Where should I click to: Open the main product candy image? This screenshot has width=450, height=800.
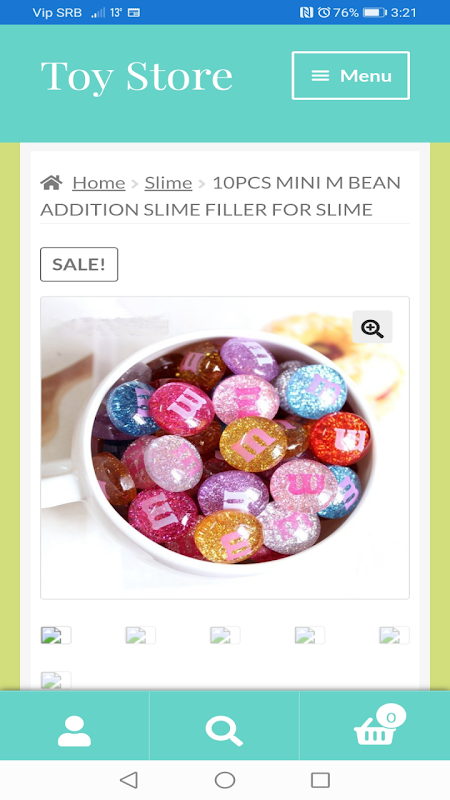(225, 448)
